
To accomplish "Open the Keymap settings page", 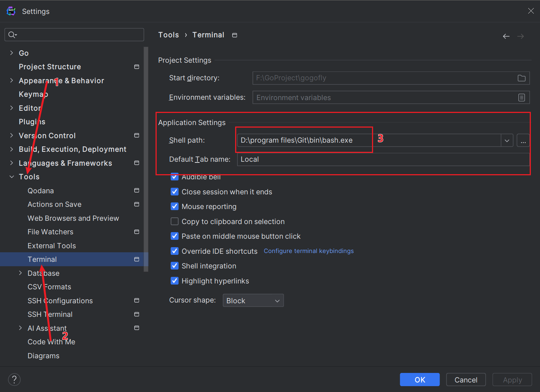I will [x=33, y=94].
